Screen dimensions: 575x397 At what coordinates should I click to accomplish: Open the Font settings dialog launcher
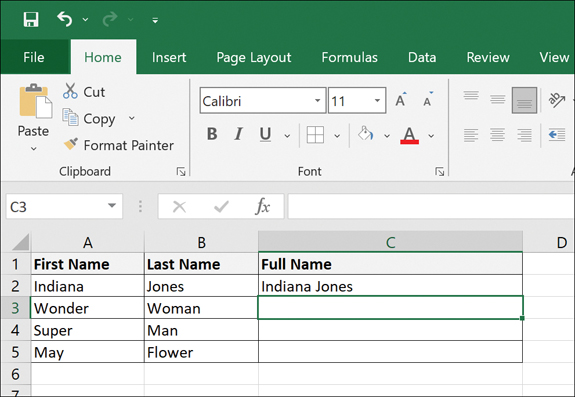(x=440, y=172)
